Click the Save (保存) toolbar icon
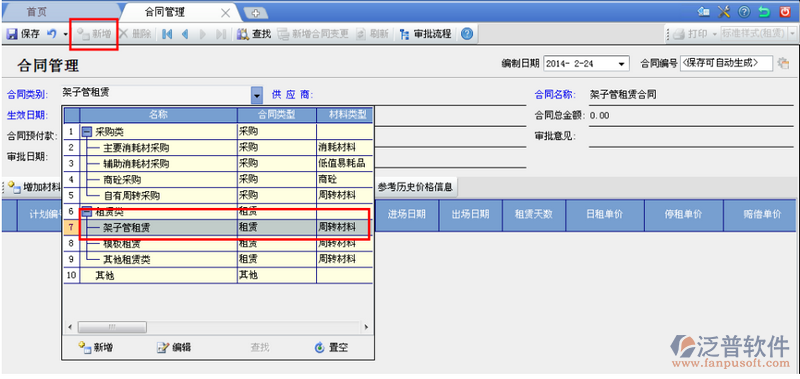This screenshot has width=800, height=379. [12, 34]
